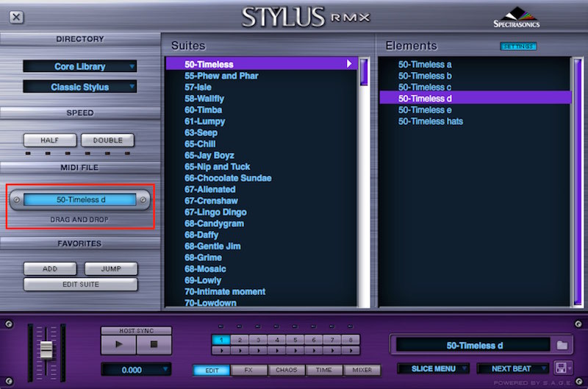Select part 8 button
Image resolution: width=588 pixels, height=389 pixels.
tap(351, 340)
